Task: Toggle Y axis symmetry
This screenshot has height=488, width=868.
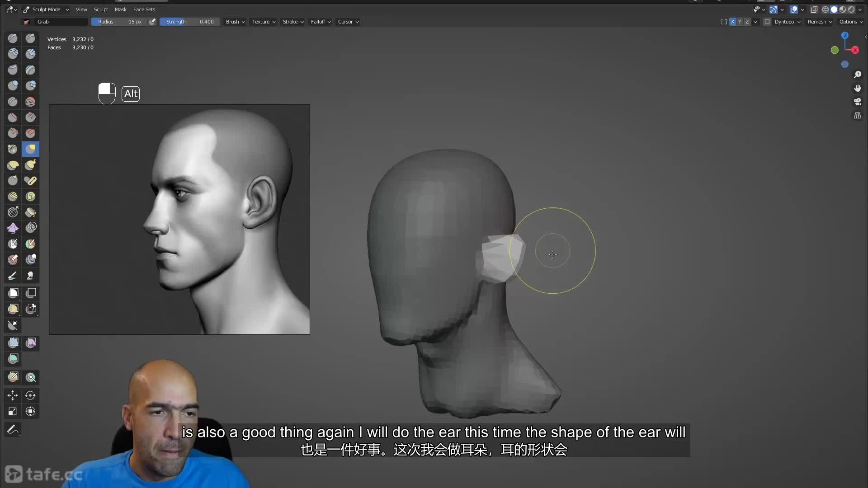Action: 740,22
